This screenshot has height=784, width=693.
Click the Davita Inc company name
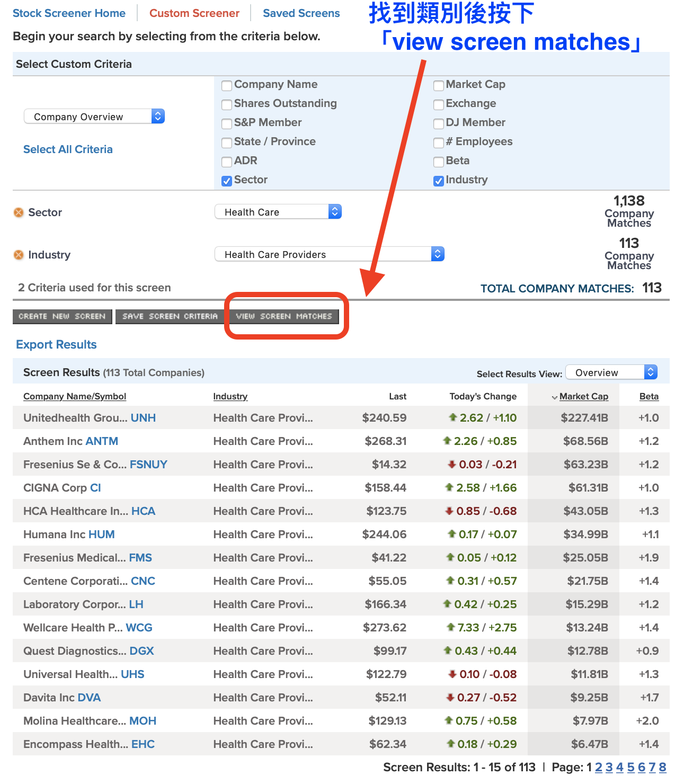pyautogui.click(x=49, y=698)
